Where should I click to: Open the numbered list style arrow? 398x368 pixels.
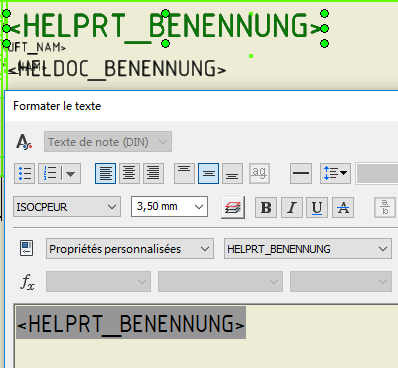coord(71,173)
